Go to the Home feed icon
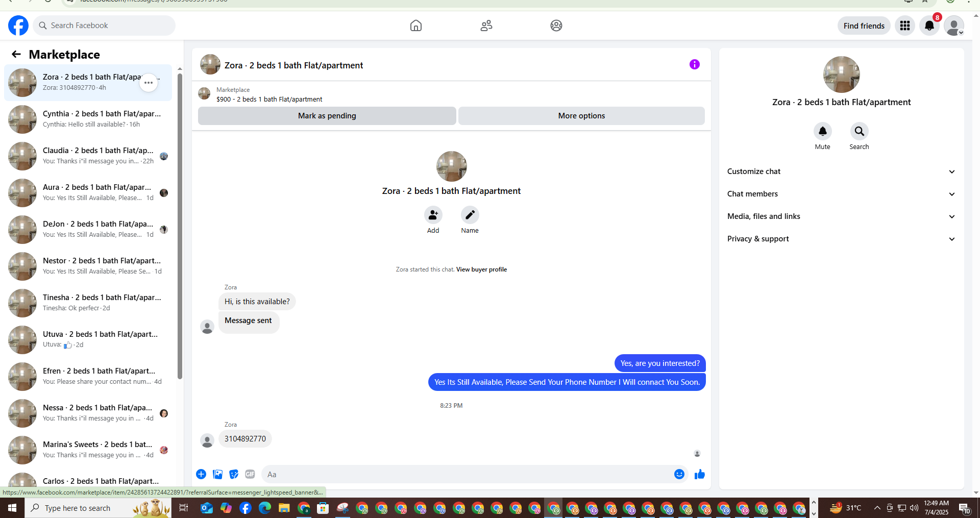The width and height of the screenshot is (980, 518). [416, 26]
